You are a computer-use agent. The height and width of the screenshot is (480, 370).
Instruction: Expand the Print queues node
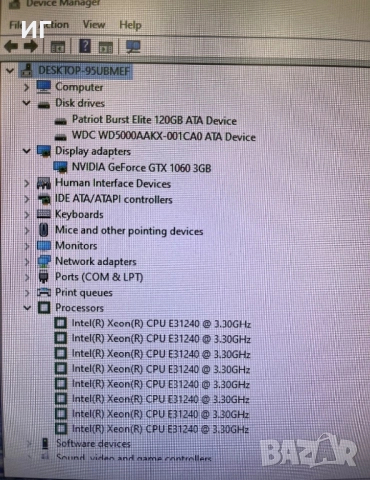(x=27, y=293)
